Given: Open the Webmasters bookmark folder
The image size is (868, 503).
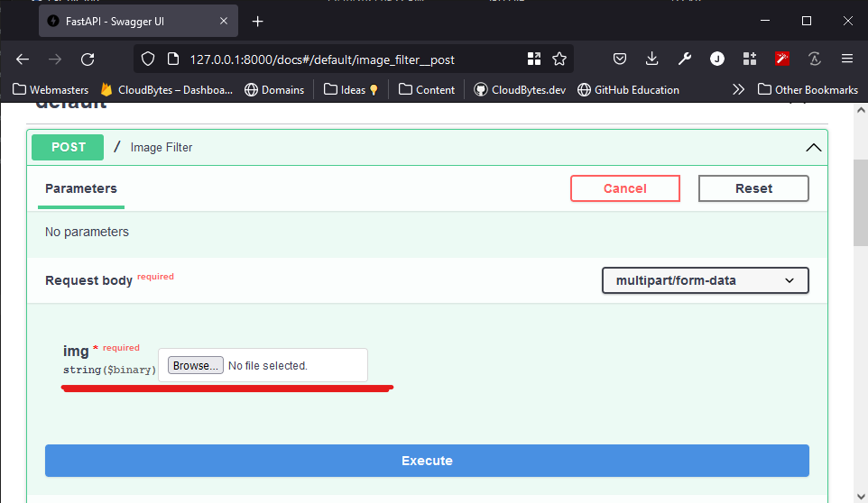Looking at the screenshot, I should point(51,89).
